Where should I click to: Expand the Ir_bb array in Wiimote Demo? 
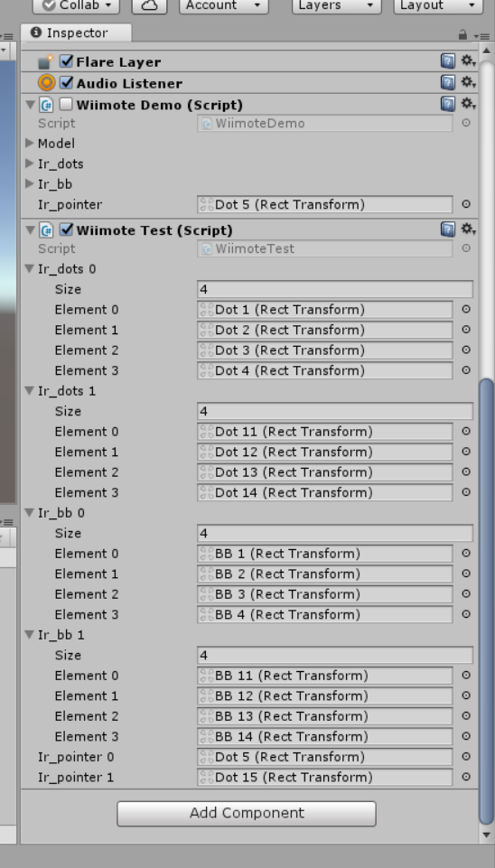point(30,183)
